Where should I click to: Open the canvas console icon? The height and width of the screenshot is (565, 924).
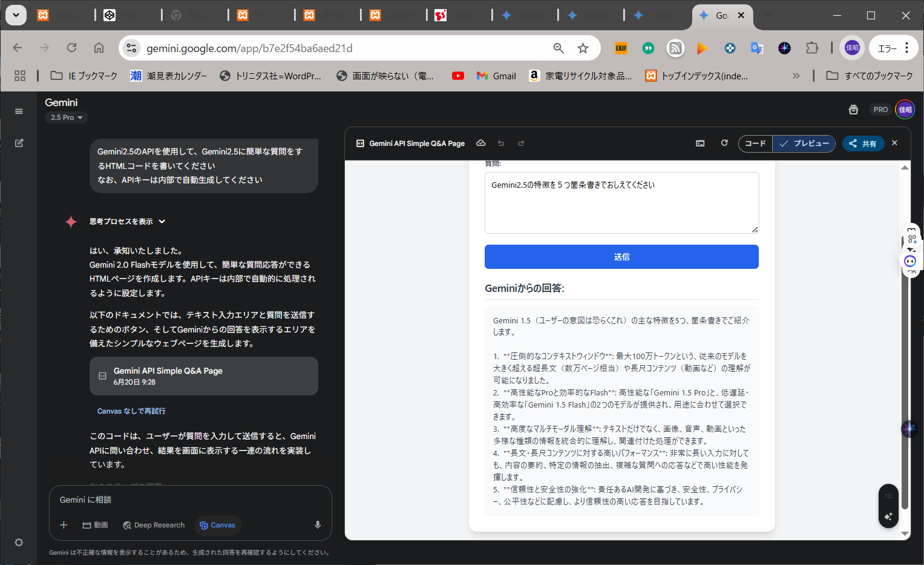(x=700, y=144)
